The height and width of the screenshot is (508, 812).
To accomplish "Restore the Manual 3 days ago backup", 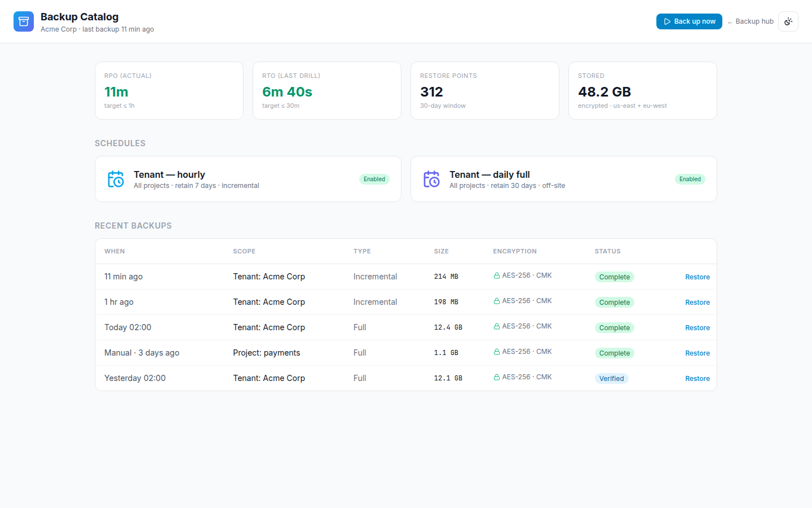I will 698,353.
